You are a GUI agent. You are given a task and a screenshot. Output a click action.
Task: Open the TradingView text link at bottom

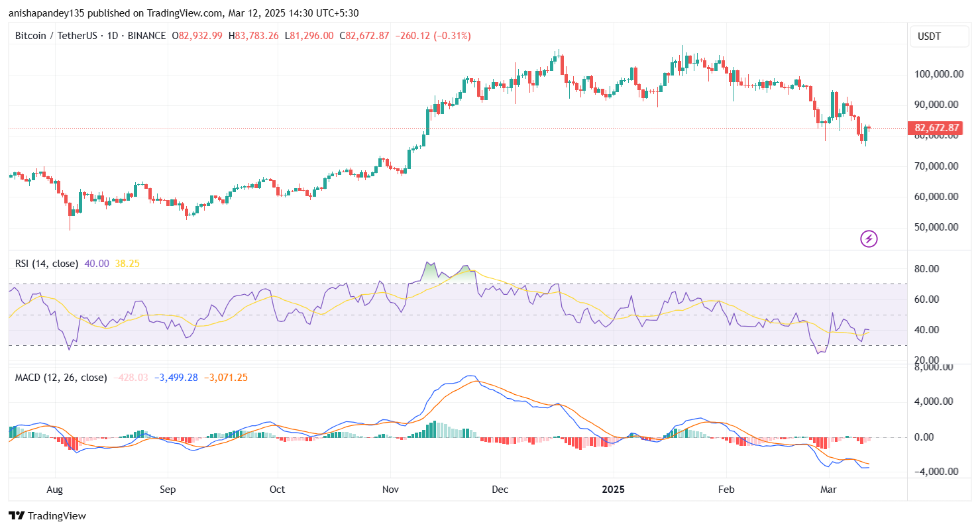pos(56,515)
